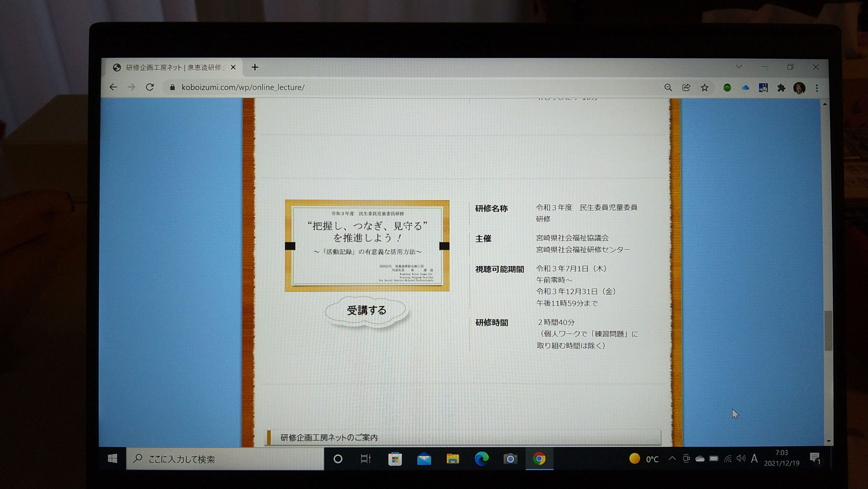Open the blue cloud extension
This screenshot has width=868, height=489.
click(745, 88)
